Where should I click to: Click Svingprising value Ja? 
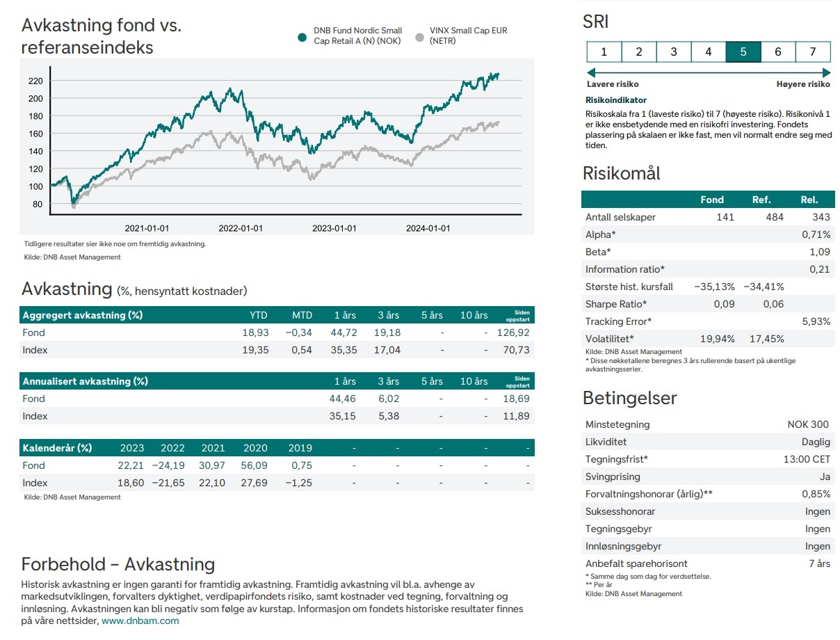pos(825,477)
